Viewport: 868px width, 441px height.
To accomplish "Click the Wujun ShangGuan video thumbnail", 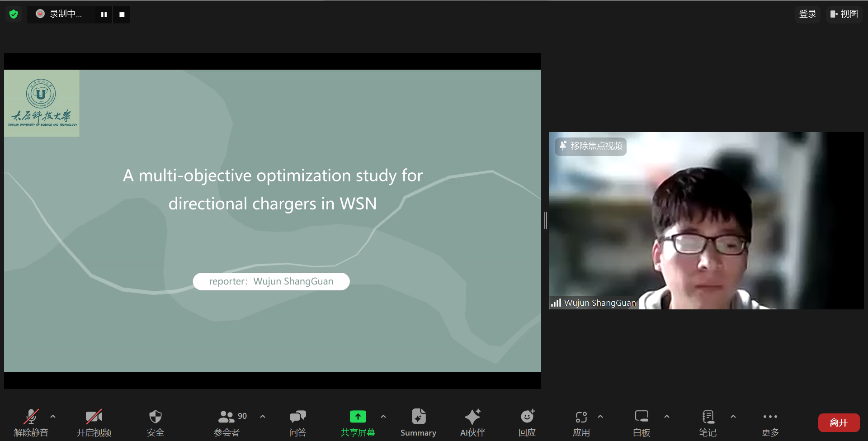I will pyautogui.click(x=706, y=221).
